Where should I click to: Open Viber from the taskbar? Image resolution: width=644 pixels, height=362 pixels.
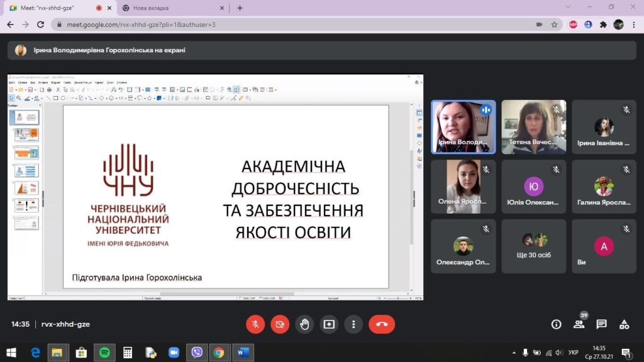[x=197, y=353]
